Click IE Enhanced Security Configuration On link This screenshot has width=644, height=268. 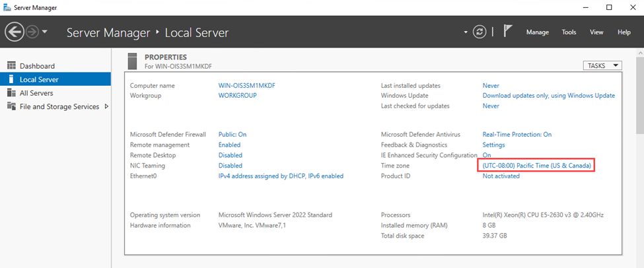[487, 155]
